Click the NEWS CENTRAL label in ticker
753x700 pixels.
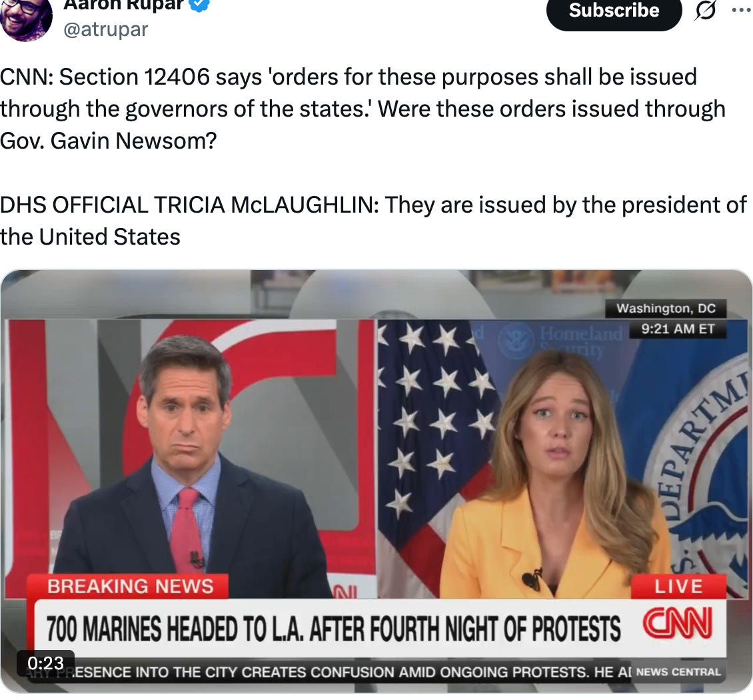pyautogui.click(x=678, y=671)
